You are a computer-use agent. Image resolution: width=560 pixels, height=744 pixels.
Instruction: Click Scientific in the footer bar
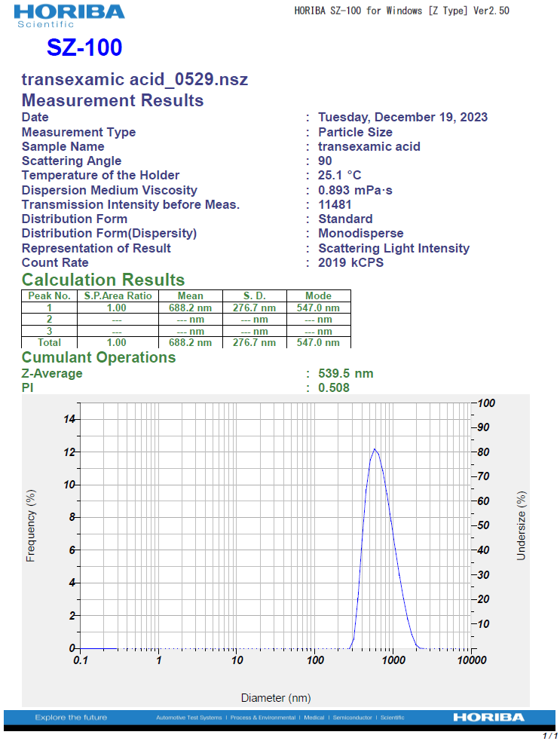393,718
